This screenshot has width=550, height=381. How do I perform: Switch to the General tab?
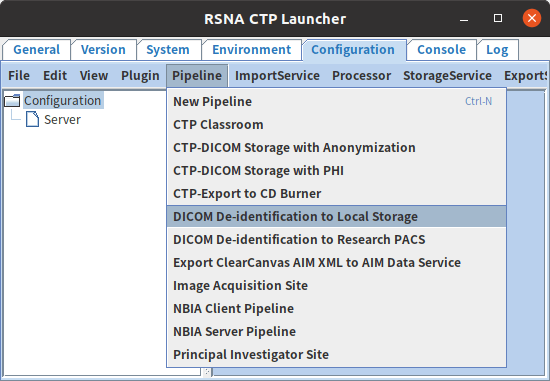[x=36, y=50]
